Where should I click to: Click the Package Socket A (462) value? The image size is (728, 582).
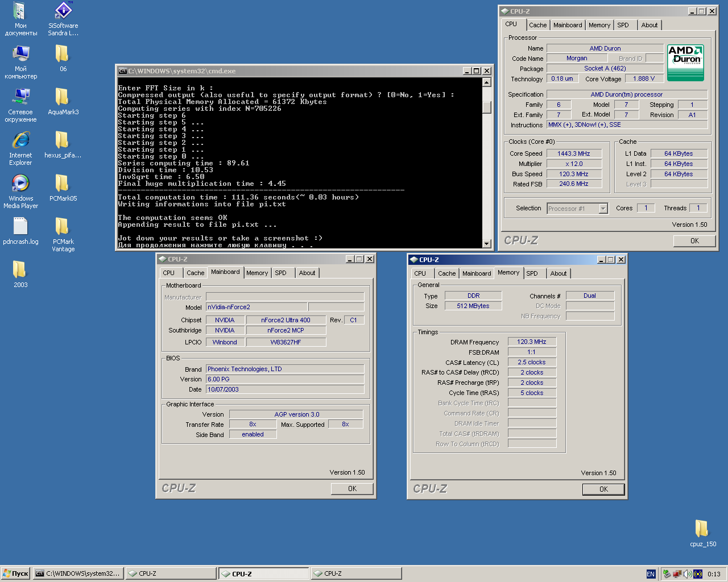[x=605, y=68]
